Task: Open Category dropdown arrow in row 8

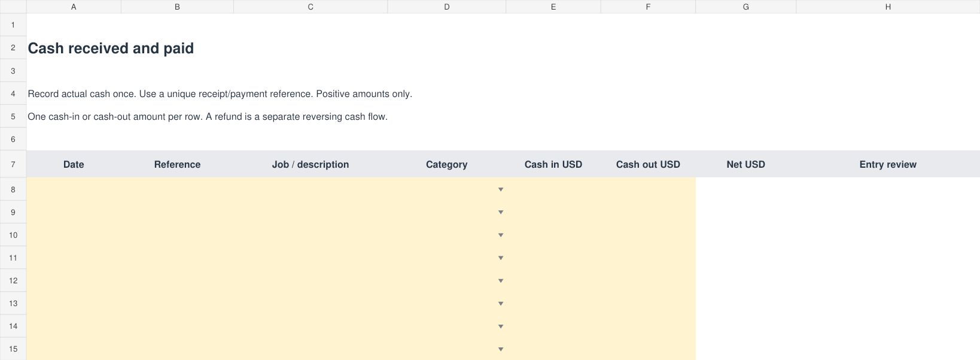Action: coord(501,189)
